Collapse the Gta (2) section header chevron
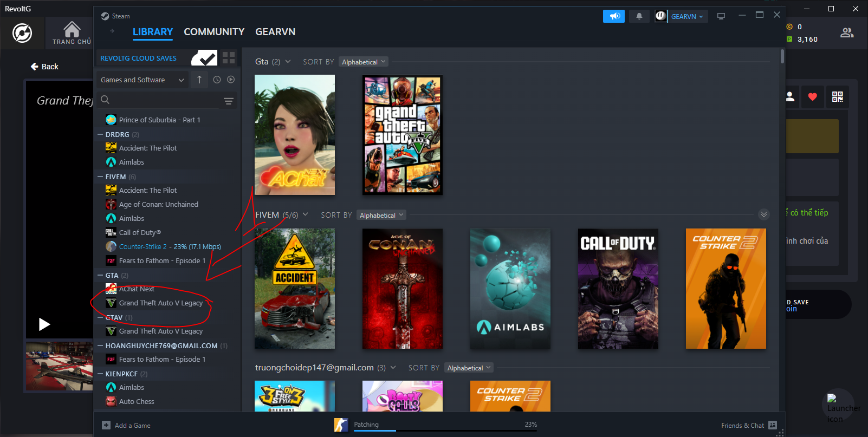Screen dimensions: 868x437 pyautogui.click(x=288, y=62)
